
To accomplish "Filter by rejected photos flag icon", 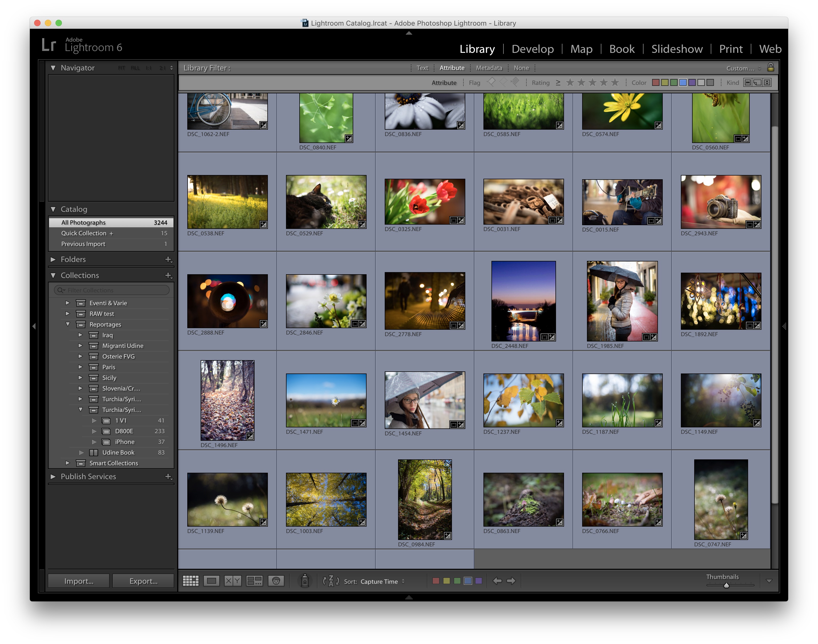I will 515,82.
